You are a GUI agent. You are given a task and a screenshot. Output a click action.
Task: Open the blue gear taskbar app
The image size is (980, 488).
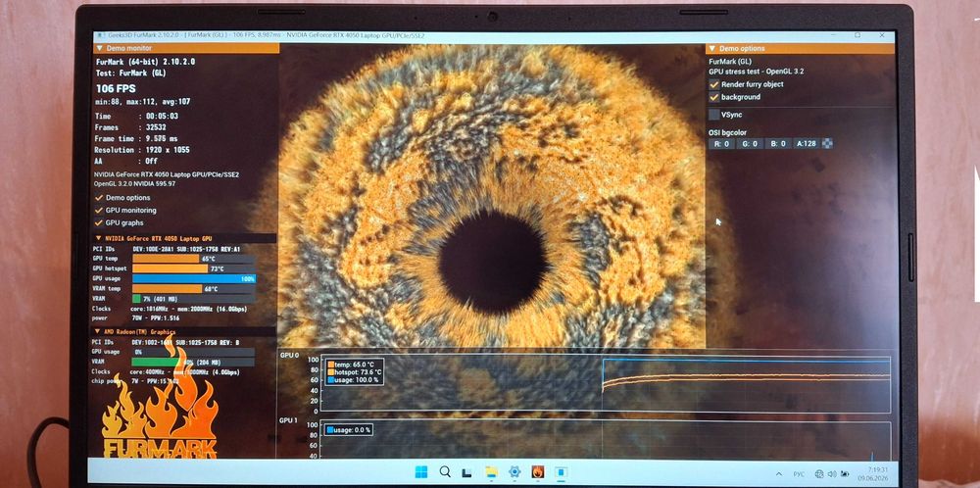coord(514,471)
